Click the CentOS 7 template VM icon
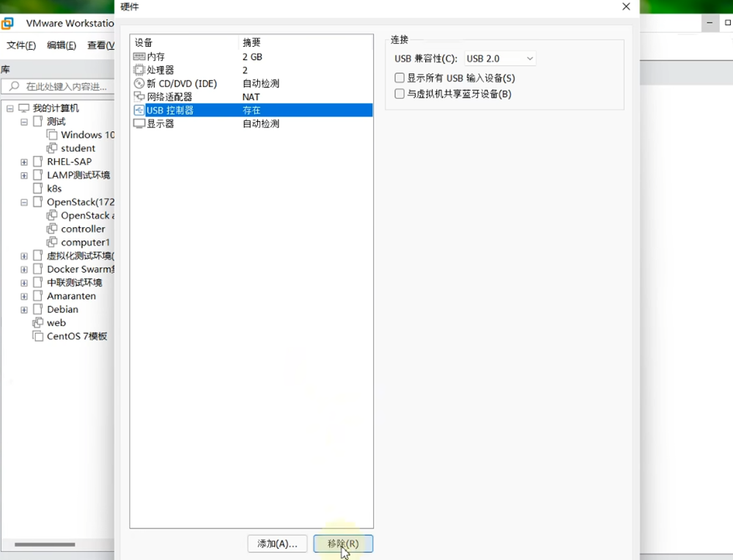Screen dimensions: 733x560 tap(38, 336)
